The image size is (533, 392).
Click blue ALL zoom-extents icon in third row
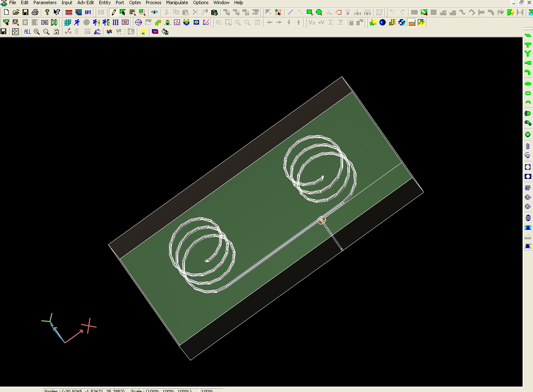pos(28,32)
